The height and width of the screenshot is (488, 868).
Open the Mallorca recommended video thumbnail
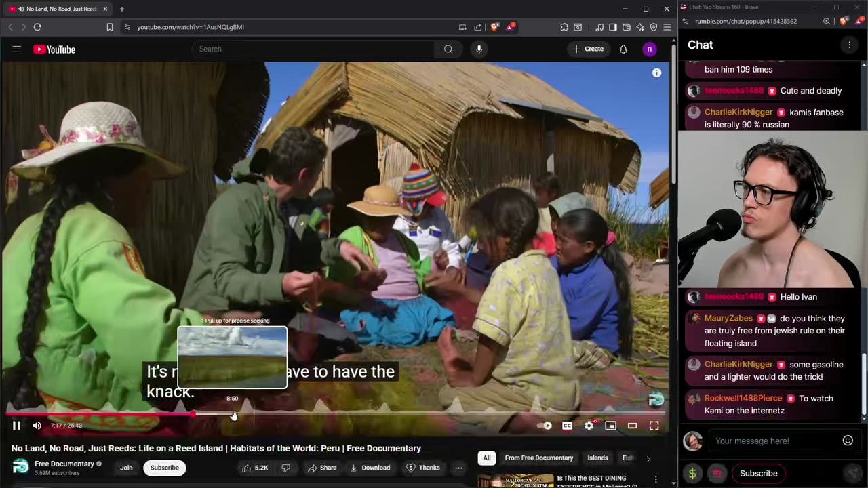pyautogui.click(x=515, y=481)
